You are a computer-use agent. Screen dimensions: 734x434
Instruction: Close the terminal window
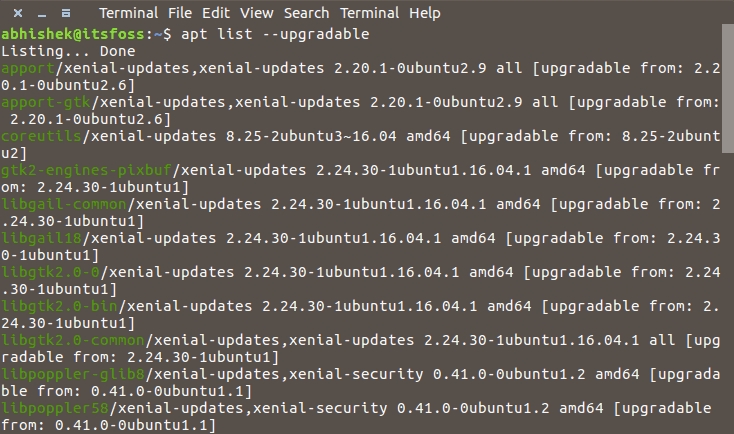[x=14, y=14]
